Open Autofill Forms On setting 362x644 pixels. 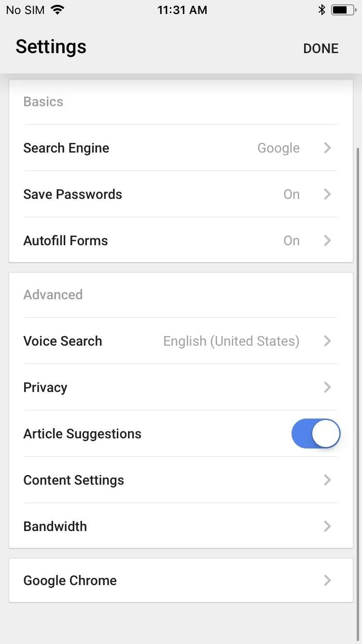tap(181, 240)
